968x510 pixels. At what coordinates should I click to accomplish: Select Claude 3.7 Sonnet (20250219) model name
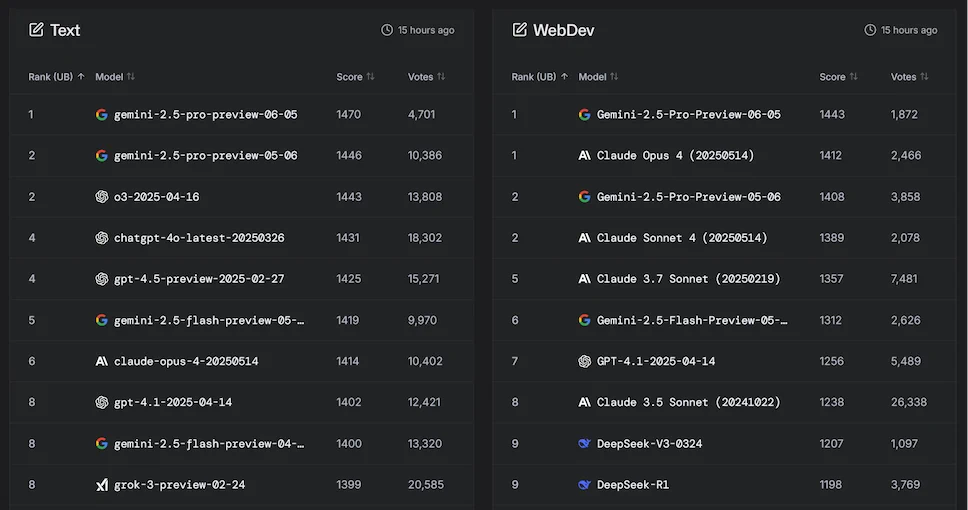(x=688, y=279)
